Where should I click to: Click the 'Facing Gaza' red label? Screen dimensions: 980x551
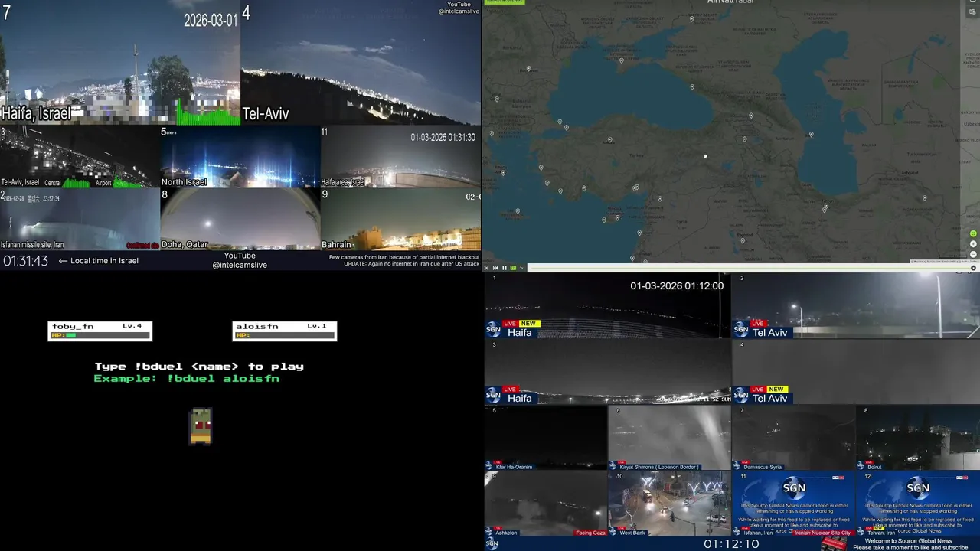(x=590, y=533)
